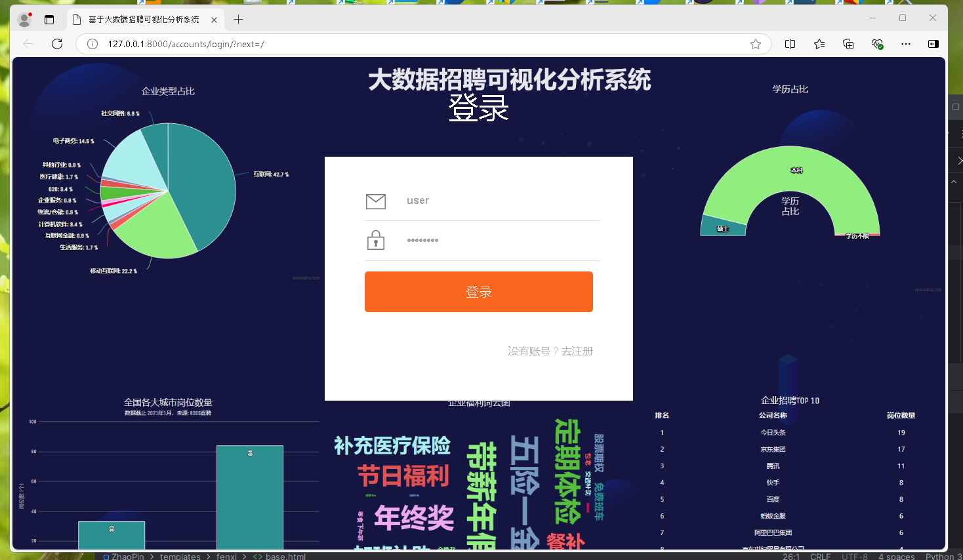
Task: Click templates in the IDE breadcrumb bar
Action: 180,556
